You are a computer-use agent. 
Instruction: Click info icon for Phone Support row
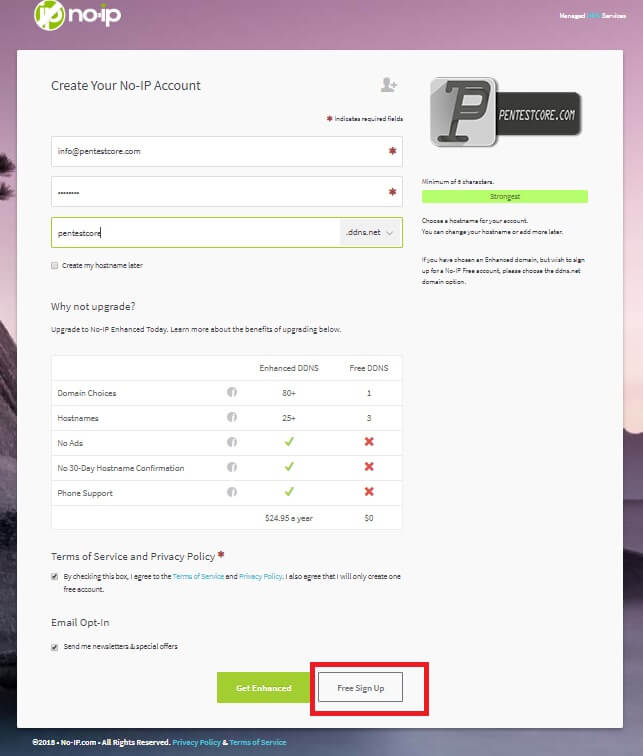[232, 492]
